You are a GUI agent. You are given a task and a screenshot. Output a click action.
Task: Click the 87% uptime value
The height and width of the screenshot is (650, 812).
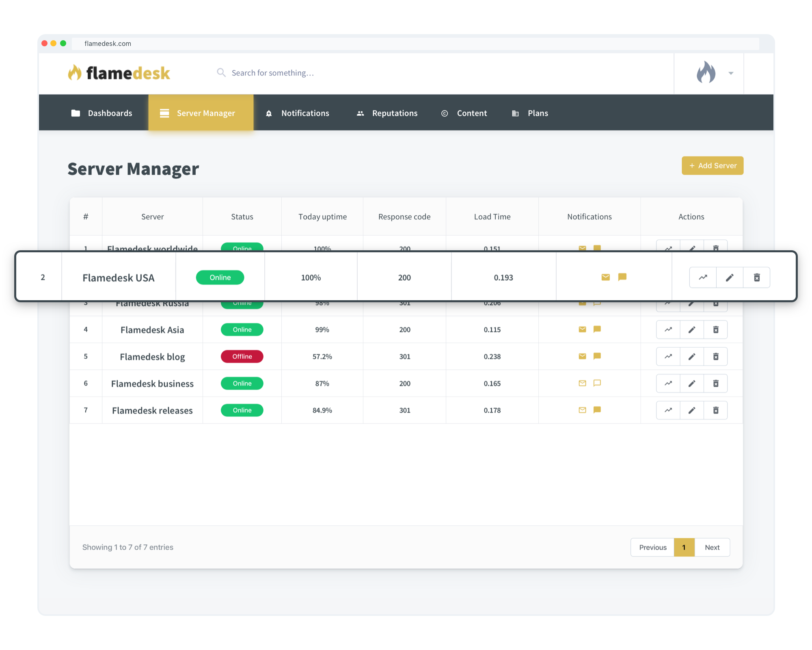point(322,383)
